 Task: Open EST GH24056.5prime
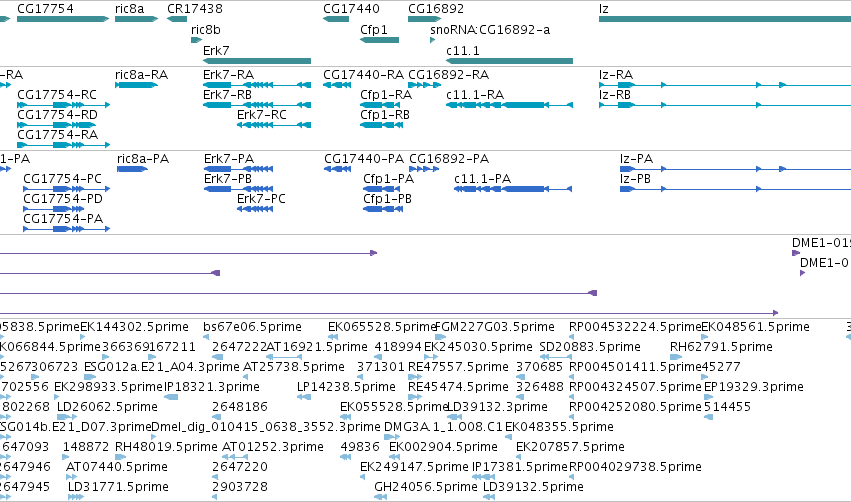(426, 487)
